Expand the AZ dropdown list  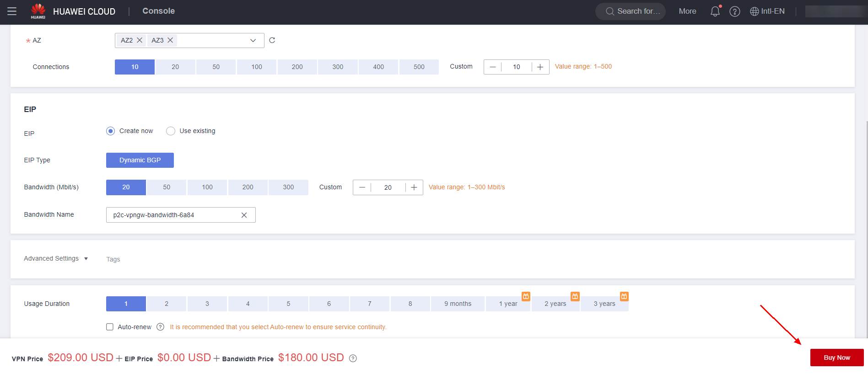[253, 40]
